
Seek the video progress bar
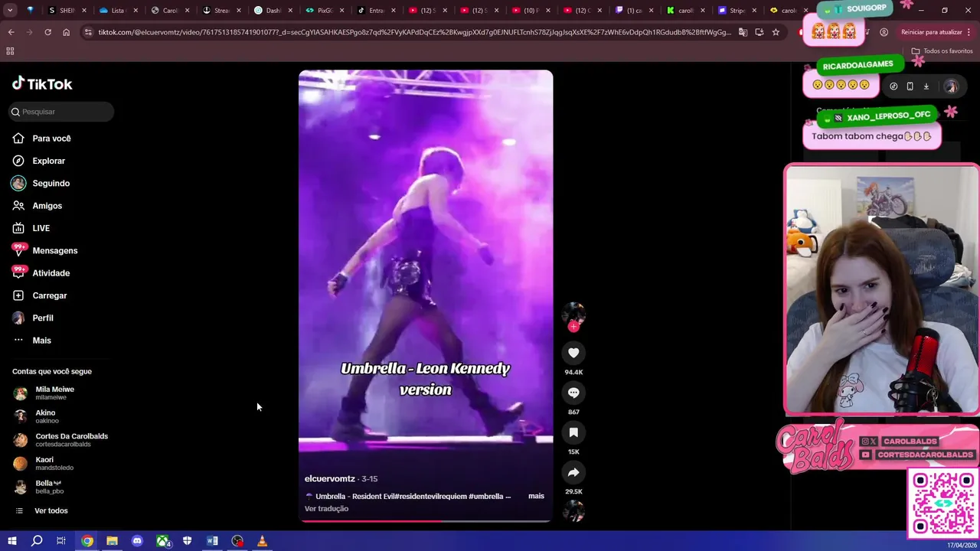[x=425, y=521]
